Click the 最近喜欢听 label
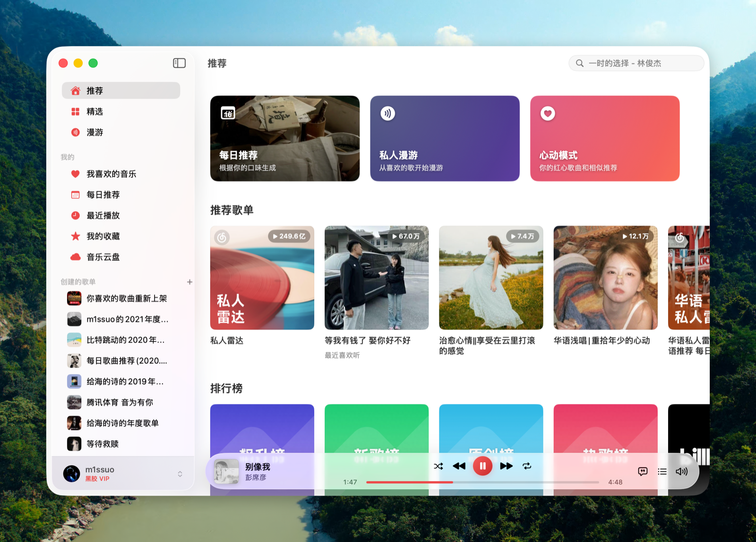This screenshot has width=756, height=542. [x=342, y=355]
